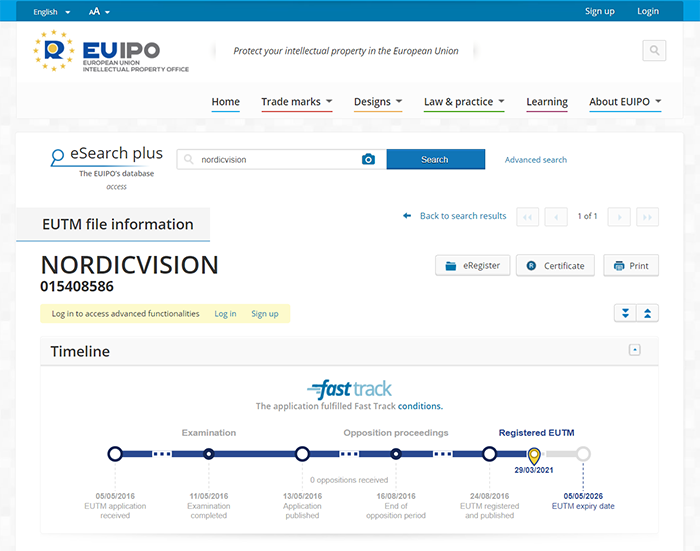Click the 29/03/2021 date label
The width and height of the screenshot is (700, 551).
534,470
